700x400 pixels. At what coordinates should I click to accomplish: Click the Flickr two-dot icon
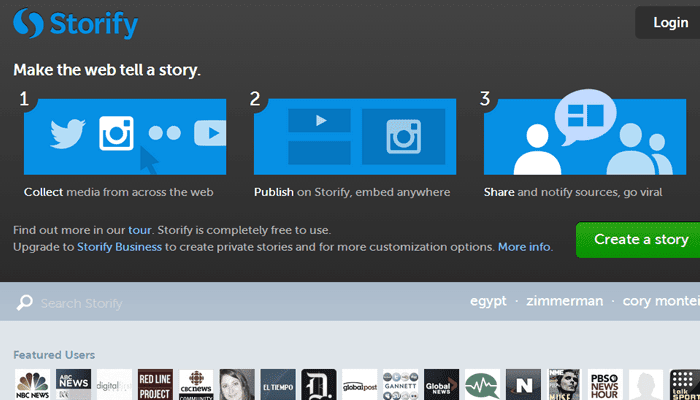[x=165, y=133]
